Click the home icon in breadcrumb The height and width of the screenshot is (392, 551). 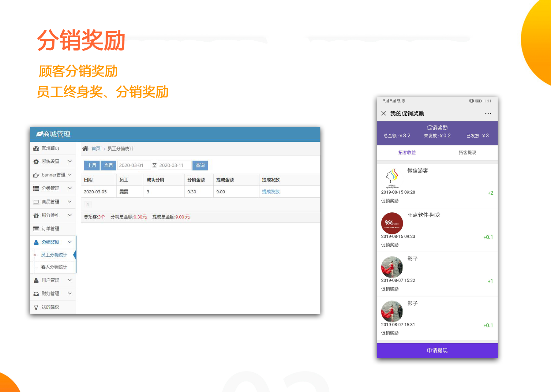[x=85, y=148]
